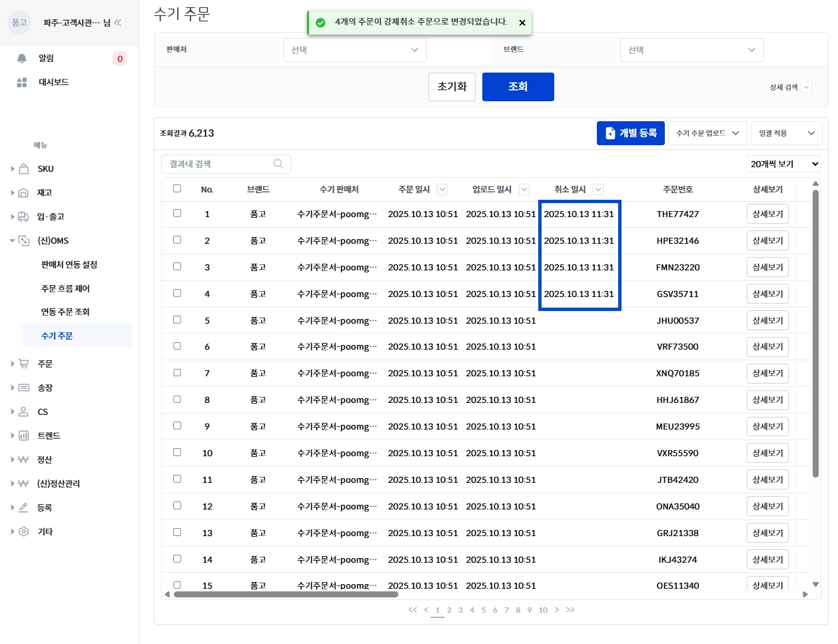
Task: Click the 알림 bell icon
Action: pyautogui.click(x=22, y=59)
